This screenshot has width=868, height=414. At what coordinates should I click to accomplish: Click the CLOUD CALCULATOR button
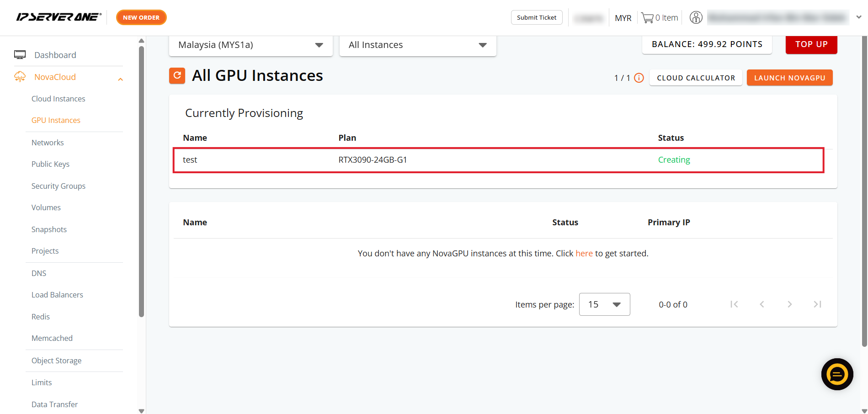pos(696,78)
